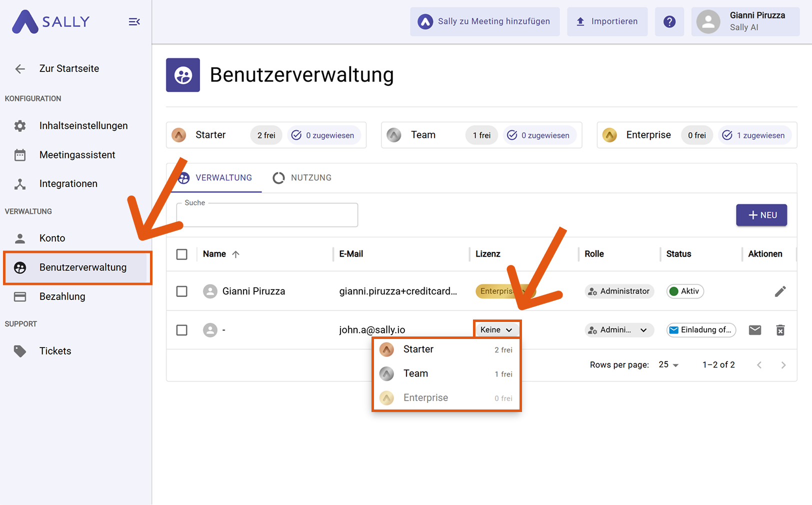The image size is (812, 505).
Task: Click the Starter license icon card
Action: [x=179, y=135]
